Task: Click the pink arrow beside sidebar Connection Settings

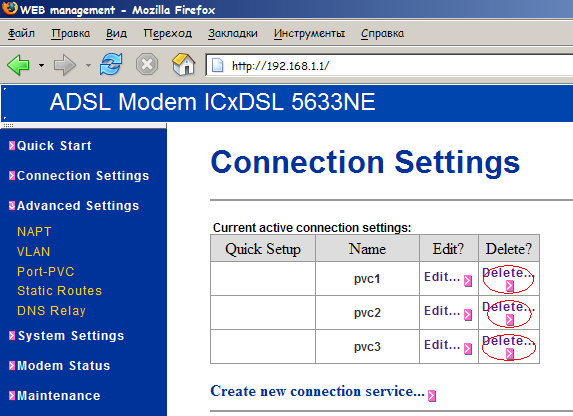Action: tap(12, 175)
